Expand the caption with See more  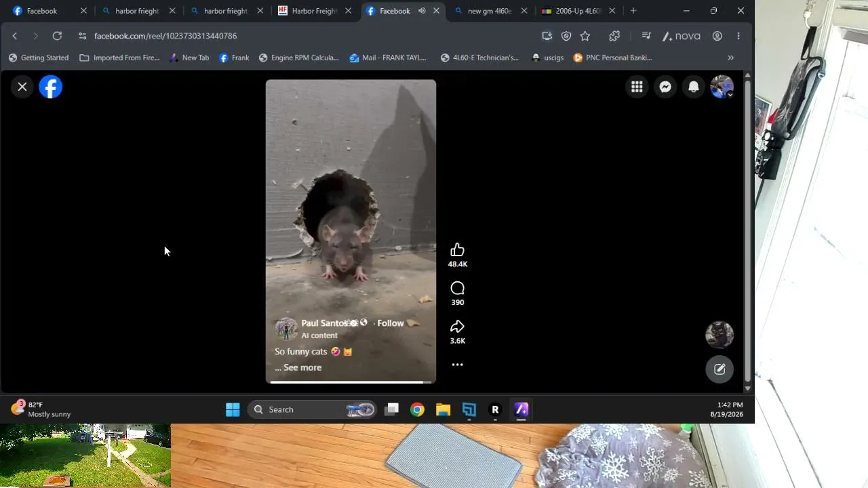(x=302, y=367)
